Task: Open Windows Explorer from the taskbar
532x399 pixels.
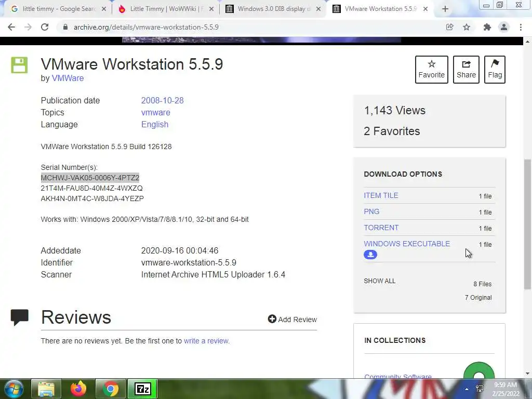Action: tap(46, 389)
